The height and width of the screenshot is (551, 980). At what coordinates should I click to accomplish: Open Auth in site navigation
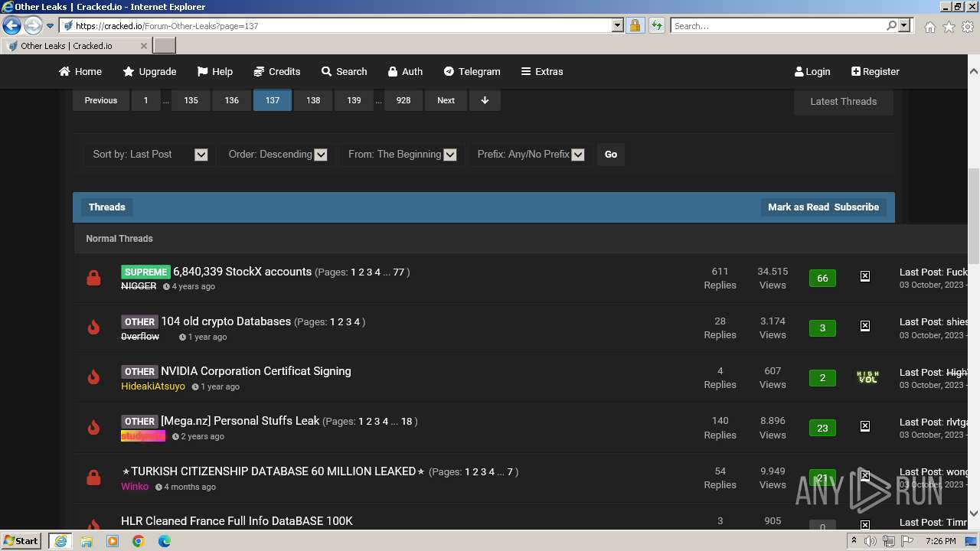coord(405,71)
